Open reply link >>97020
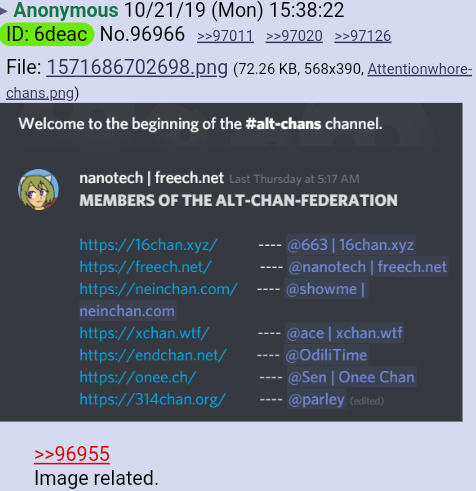 pos(294,36)
